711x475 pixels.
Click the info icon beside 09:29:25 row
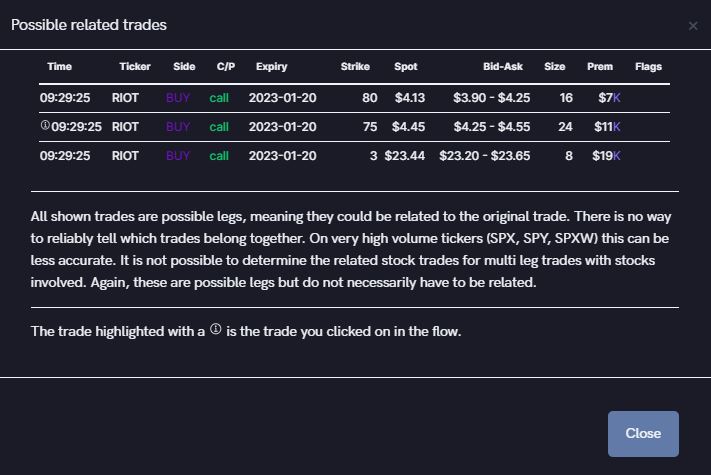coord(45,127)
